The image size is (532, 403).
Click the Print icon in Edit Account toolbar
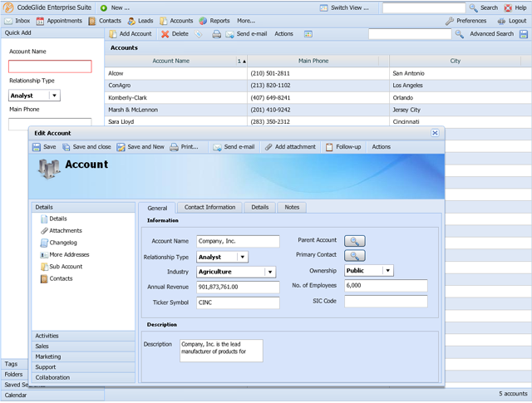(x=174, y=147)
